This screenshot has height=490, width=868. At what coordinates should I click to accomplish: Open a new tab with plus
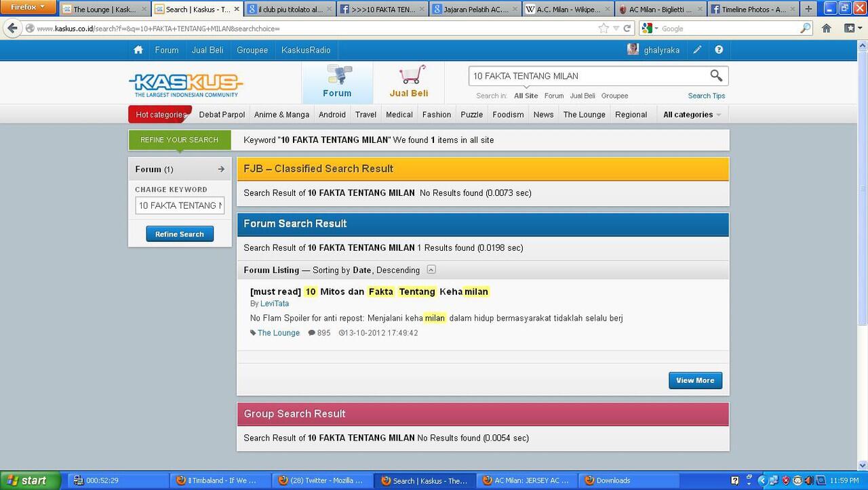[808, 9]
